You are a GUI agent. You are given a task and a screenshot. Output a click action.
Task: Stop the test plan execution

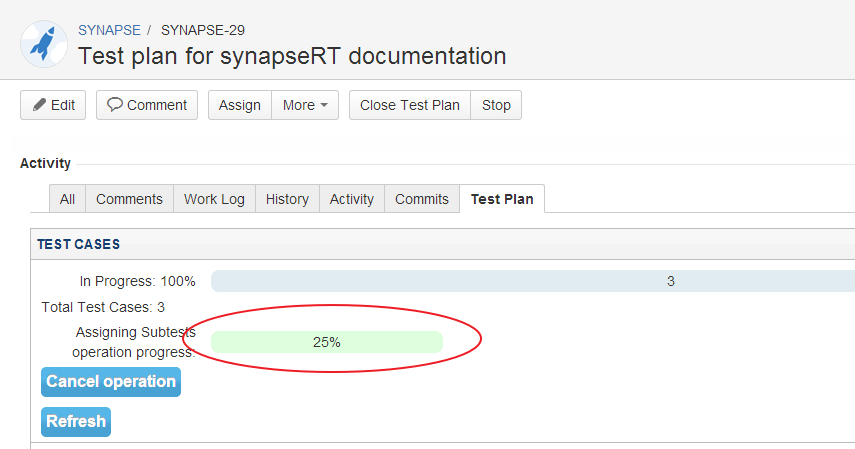click(x=496, y=105)
